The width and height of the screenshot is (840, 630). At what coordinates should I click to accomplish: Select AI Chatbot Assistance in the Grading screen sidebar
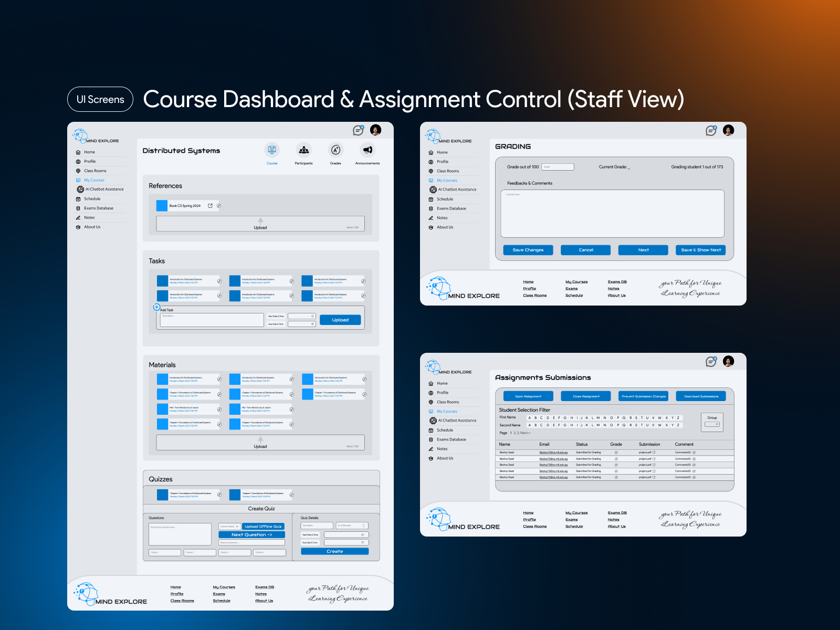(x=457, y=190)
